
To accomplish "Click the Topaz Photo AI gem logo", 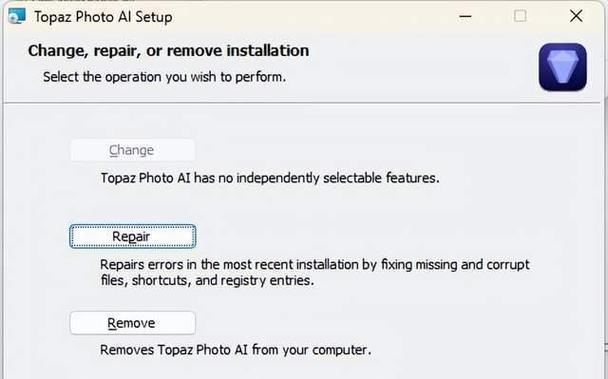I will click(562, 67).
